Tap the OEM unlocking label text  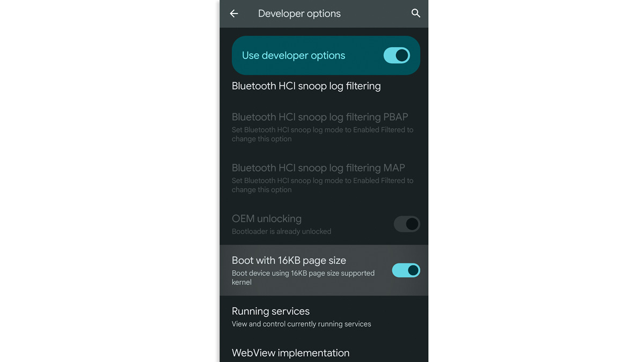(267, 219)
